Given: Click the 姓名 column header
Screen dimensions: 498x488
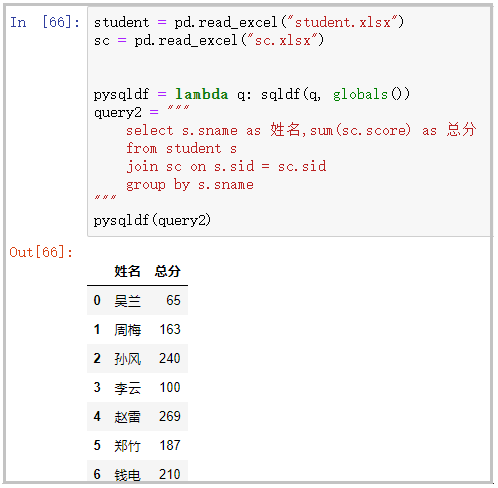Looking at the screenshot, I should coord(127,271).
